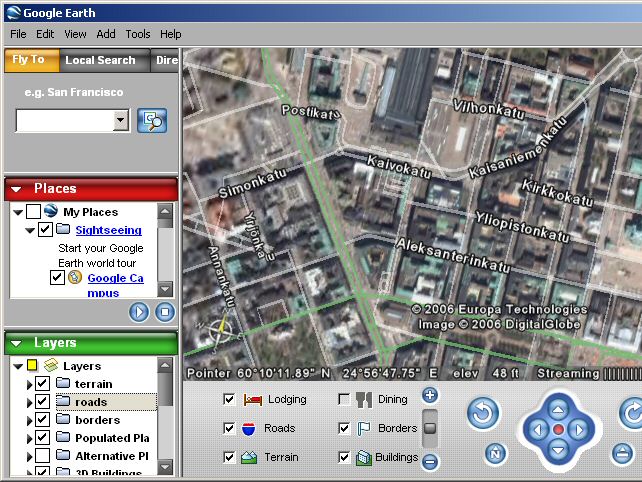
Task: Toggle the terrain layer checkbox in tree
Action: pyautogui.click(x=43, y=384)
